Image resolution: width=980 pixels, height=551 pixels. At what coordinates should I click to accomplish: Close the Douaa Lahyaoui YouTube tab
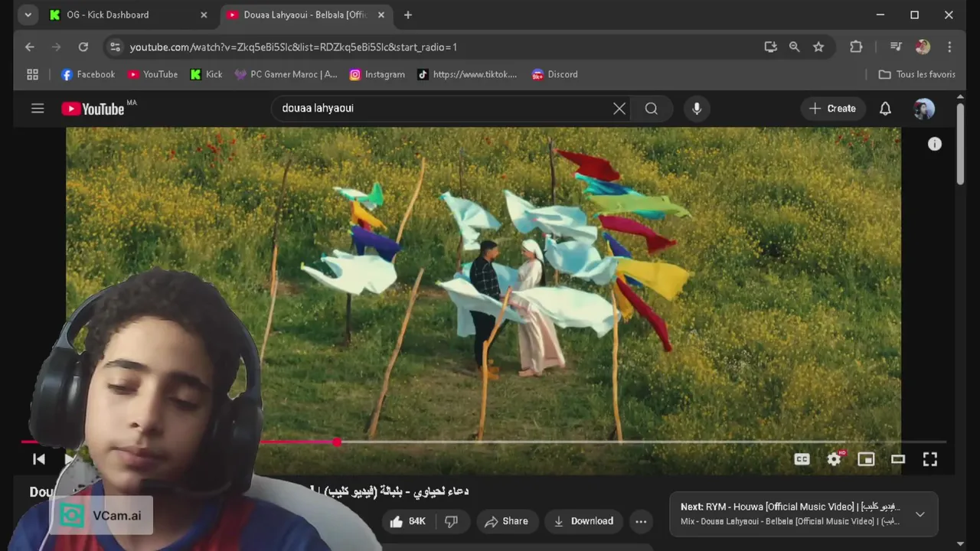click(x=381, y=15)
